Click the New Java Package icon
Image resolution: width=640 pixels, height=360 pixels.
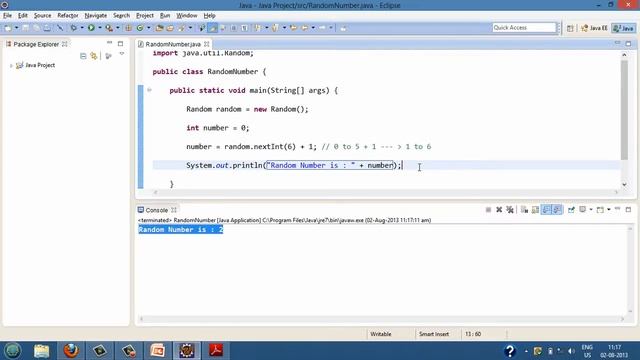[x=129, y=28]
